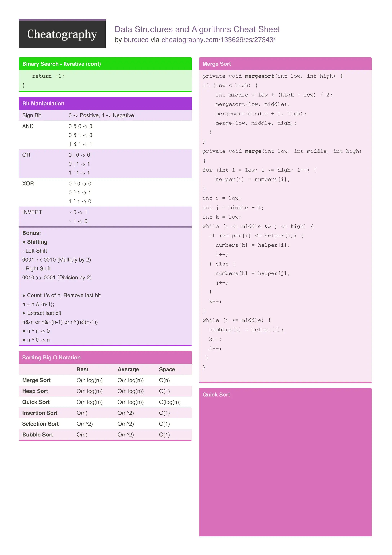The width and height of the screenshot is (392, 555).
Task: Click the Selection Sort row label
Action: tap(40, 424)
